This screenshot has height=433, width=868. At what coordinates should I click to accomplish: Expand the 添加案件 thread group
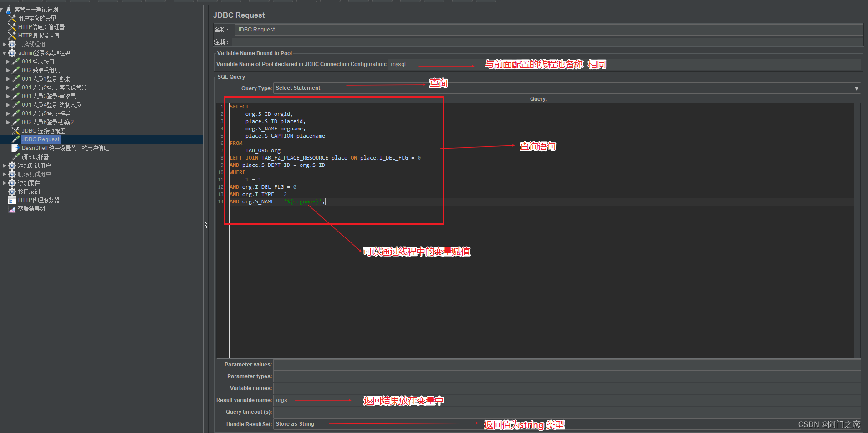[5, 183]
